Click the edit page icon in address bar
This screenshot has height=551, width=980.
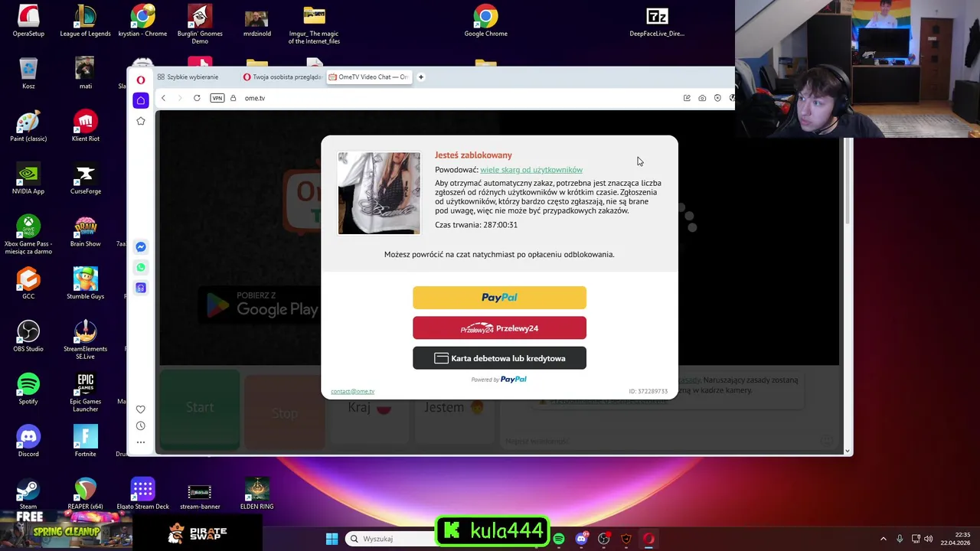tap(687, 98)
